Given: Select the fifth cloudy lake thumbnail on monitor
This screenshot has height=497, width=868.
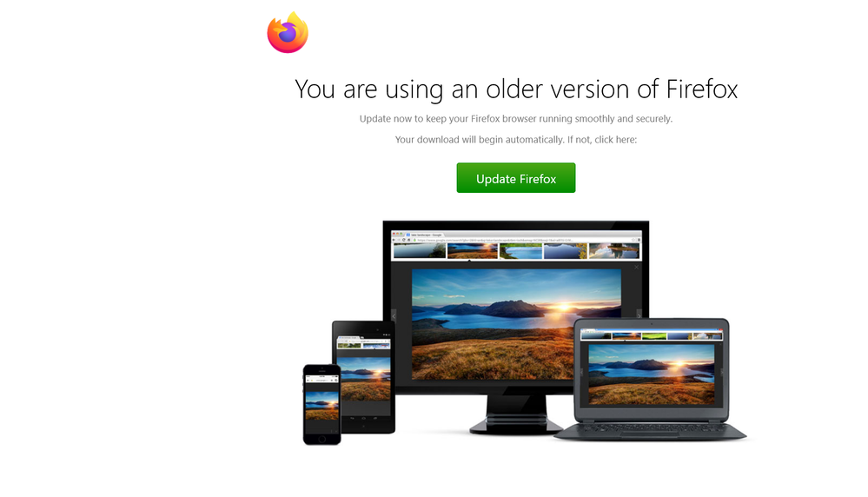Looking at the screenshot, I should (613, 251).
